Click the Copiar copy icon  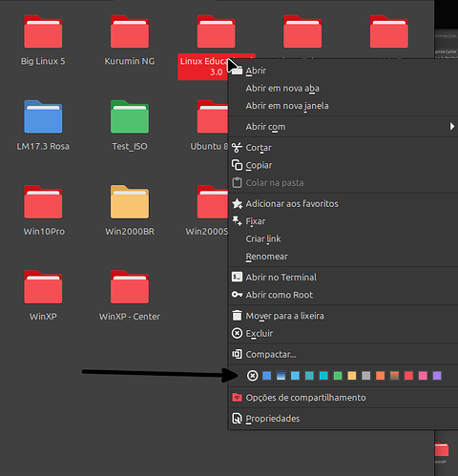pyautogui.click(x=237, y=165)
